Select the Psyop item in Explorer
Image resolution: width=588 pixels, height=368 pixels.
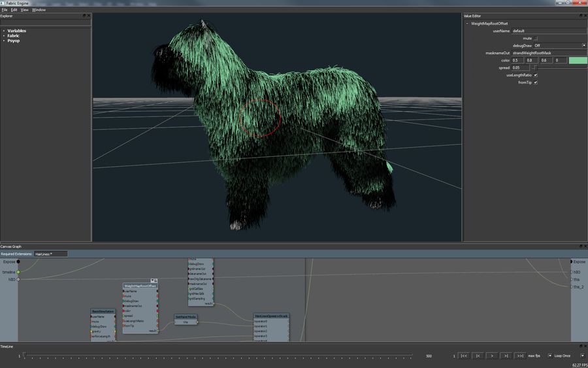click(x=13, y=41)
